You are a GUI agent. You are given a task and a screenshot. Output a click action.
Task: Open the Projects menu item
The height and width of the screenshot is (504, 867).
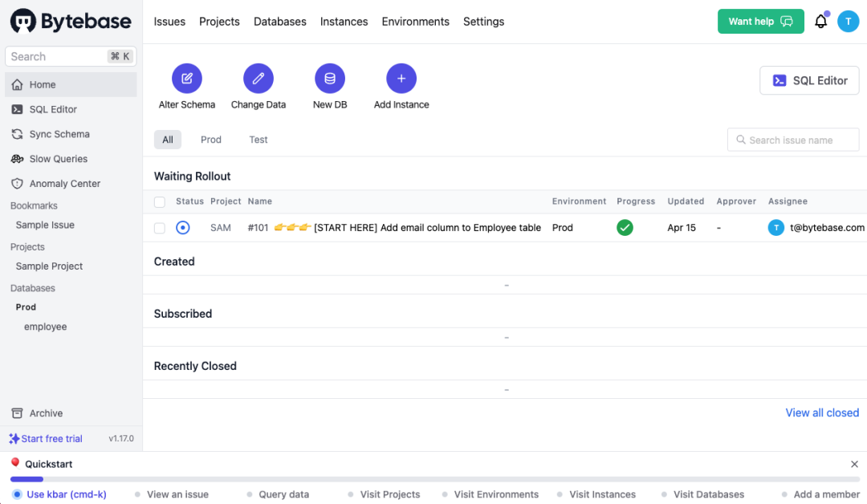click(219, 22)
